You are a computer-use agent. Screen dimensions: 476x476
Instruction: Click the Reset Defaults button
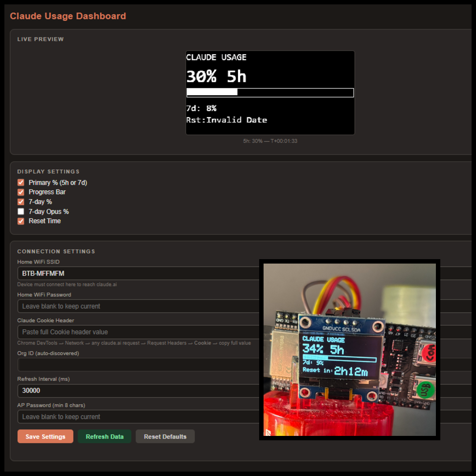(x=165, y=436)
